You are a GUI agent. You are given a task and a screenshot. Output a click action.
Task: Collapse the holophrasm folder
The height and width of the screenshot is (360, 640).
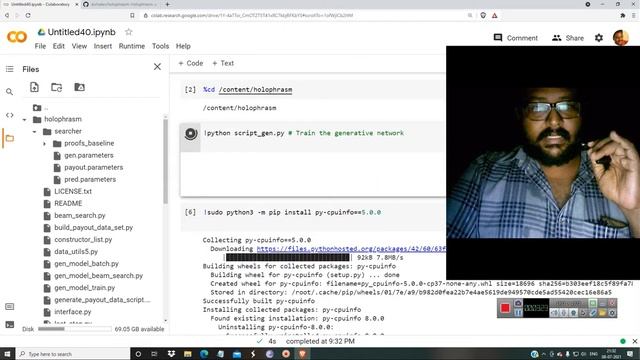24,120
